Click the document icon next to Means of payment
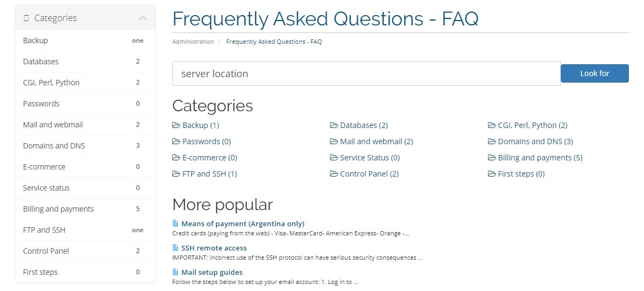 pos(175,224)
